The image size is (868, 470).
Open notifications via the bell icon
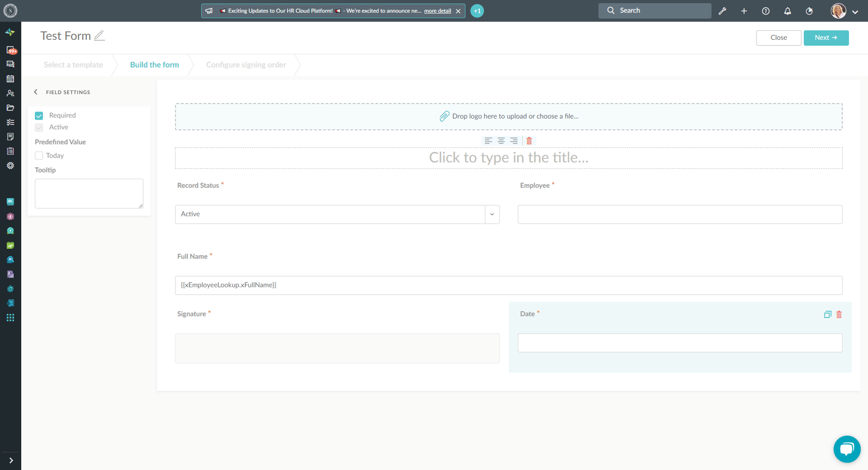787,11
